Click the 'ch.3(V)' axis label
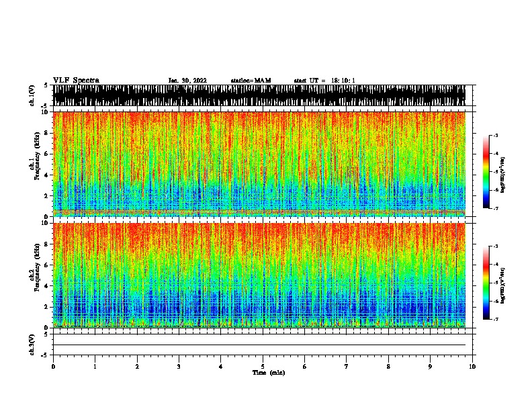The image size is (532, 411). (x=32, y=345)
